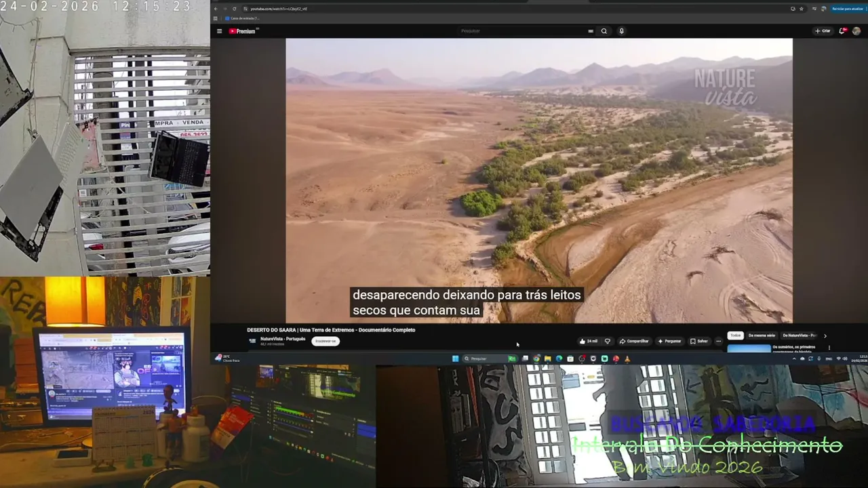The height and width of the screenshot is (488, 868).
Task: Open Microsoft Edge from the taskbar
Action: (x=559, y=359)
